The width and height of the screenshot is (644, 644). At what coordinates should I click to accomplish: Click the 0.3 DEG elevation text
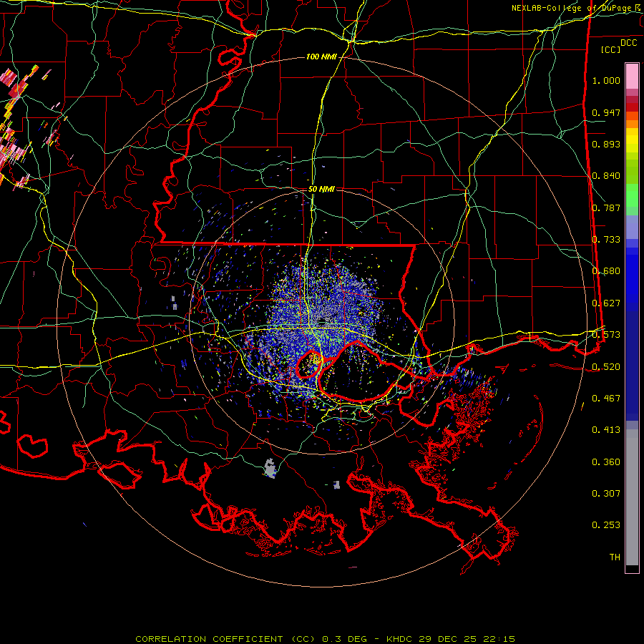(x=344, y=639)
